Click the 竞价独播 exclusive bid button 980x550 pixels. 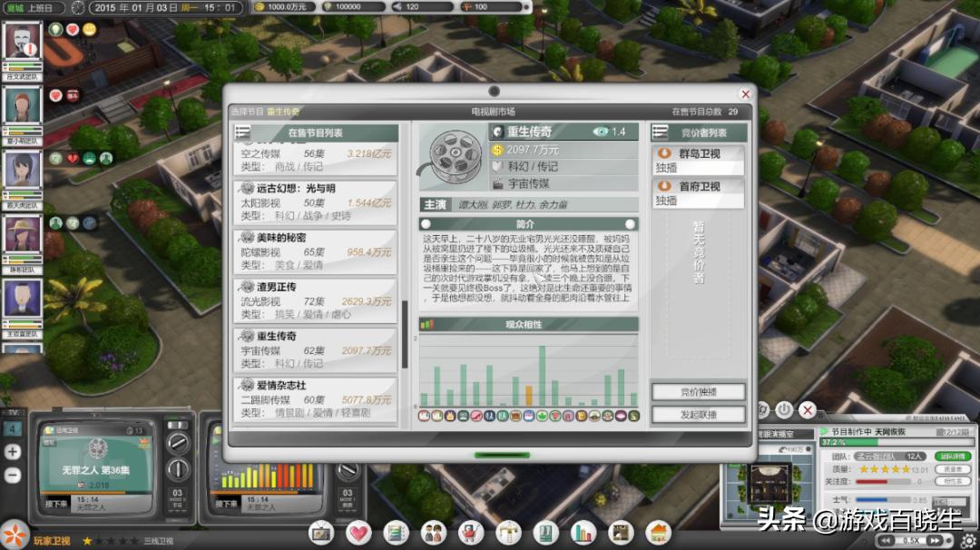tap(697, 391)
